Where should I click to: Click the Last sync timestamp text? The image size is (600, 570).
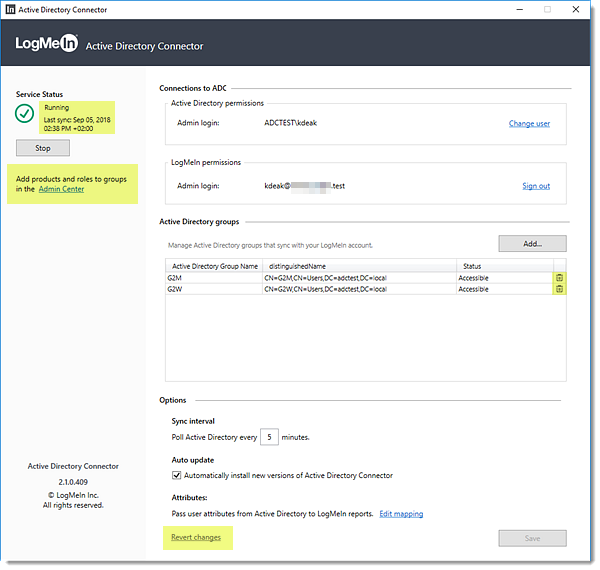pyautogui.click(x=77, y=124)
